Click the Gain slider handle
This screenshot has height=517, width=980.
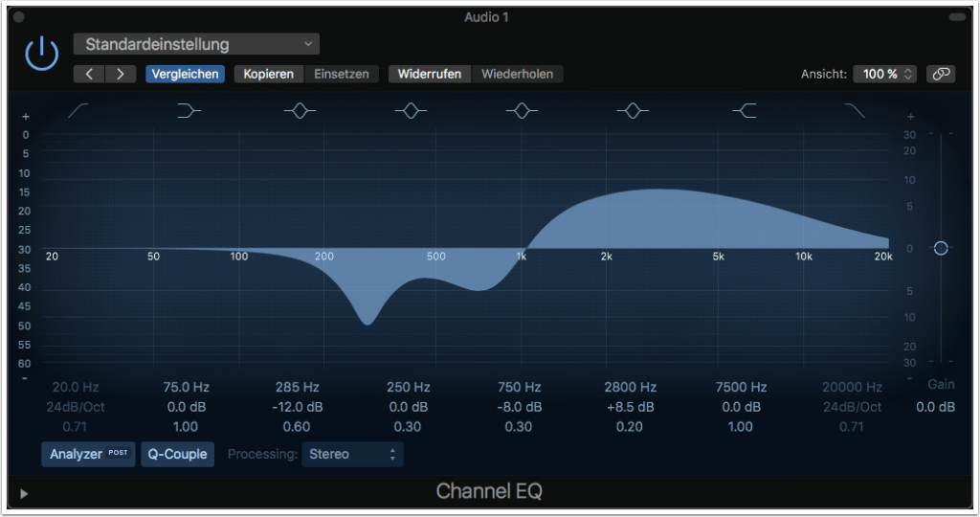(941, 248)
